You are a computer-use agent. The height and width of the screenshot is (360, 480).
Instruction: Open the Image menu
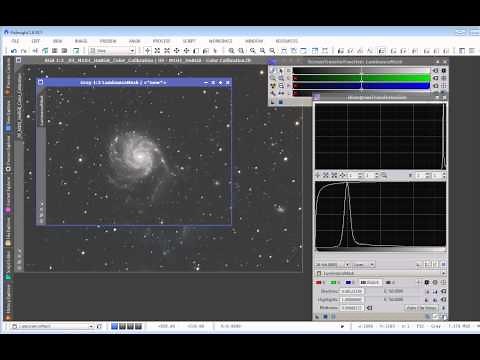pyautogui.click(x=81, y=41)
